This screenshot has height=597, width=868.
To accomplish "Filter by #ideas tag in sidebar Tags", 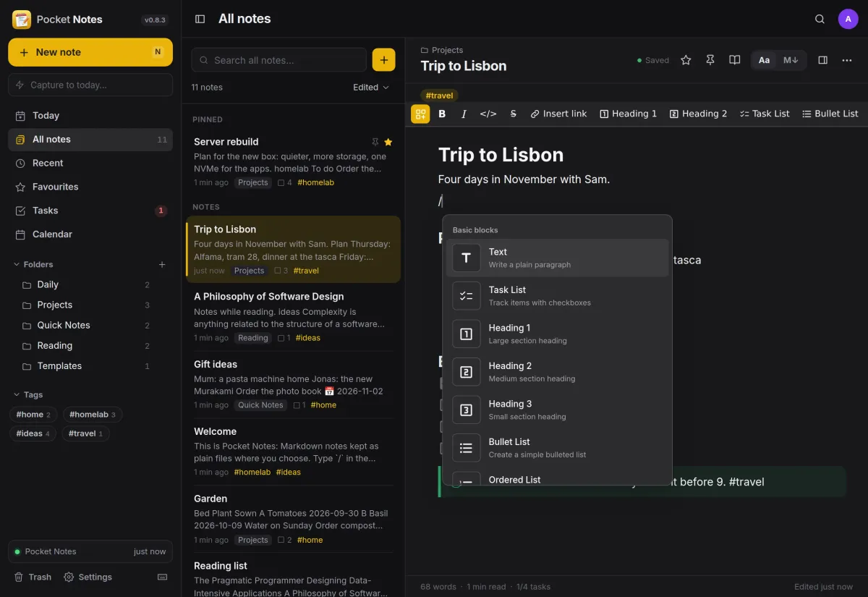I will [x=33, y=433].
